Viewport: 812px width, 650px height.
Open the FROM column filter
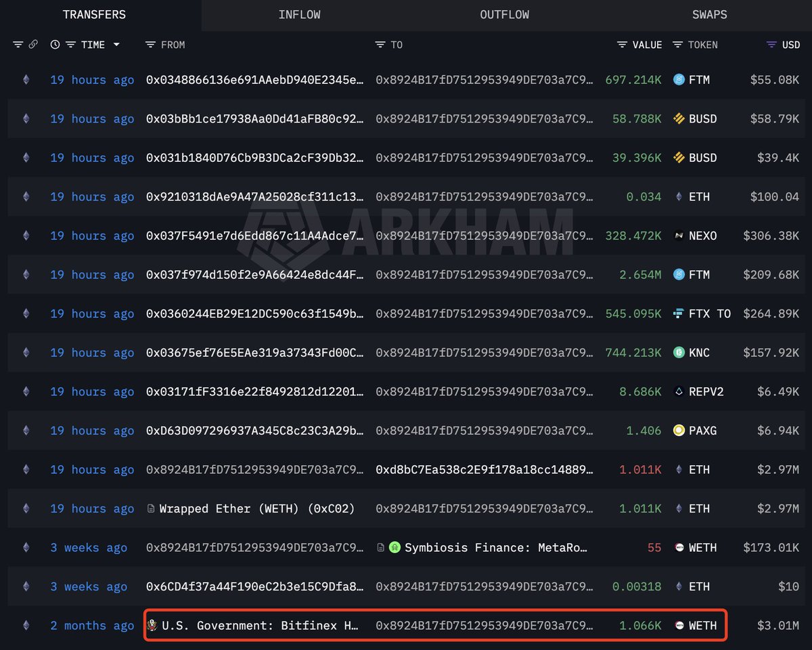[x=151, y=45]
